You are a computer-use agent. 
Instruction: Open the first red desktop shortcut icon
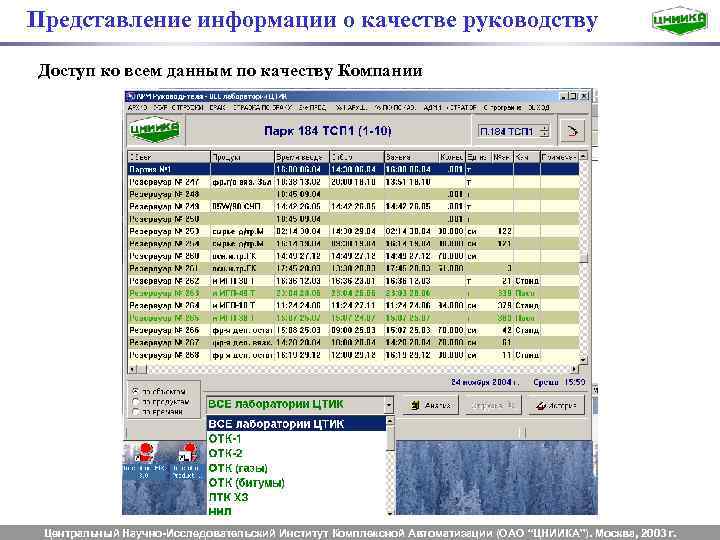click(x=145, y=452)
